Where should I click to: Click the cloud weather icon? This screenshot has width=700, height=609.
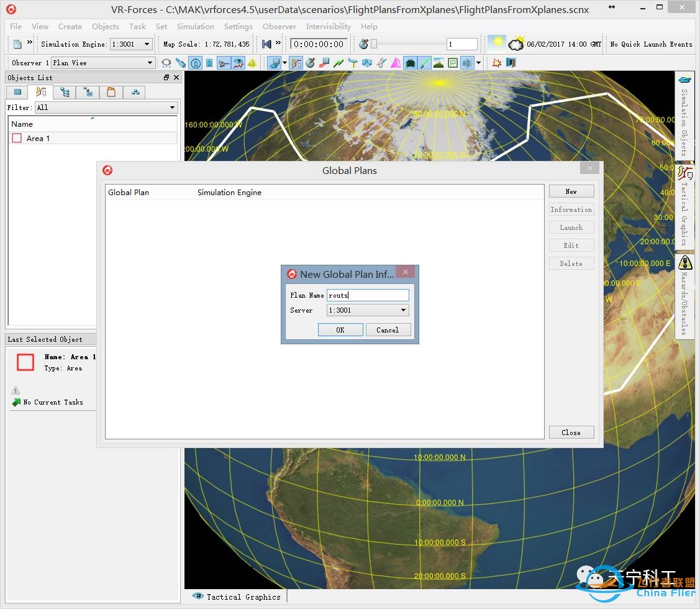516,44
